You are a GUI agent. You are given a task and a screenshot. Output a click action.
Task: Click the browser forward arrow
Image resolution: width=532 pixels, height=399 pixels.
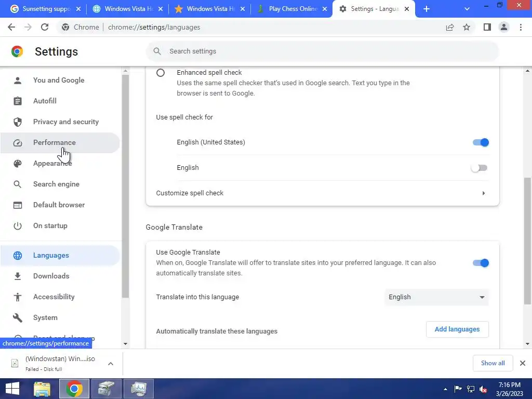(x=28, y=27)
